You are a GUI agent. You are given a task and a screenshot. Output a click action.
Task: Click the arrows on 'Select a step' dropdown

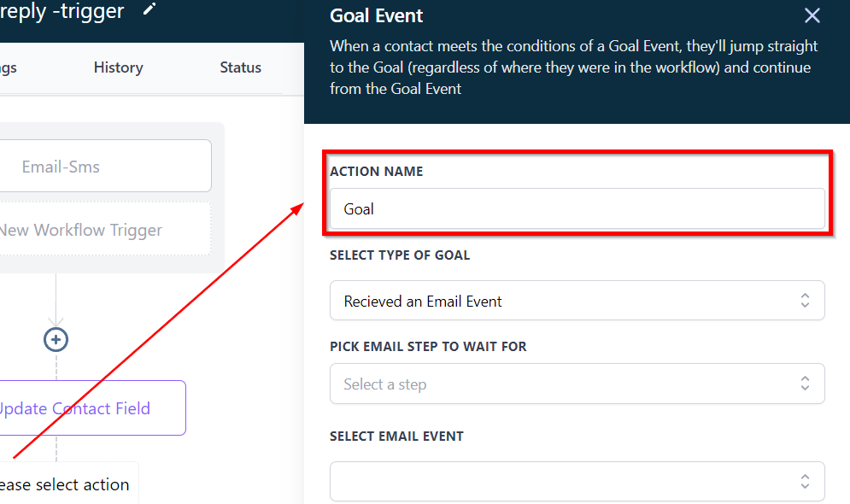805,384
